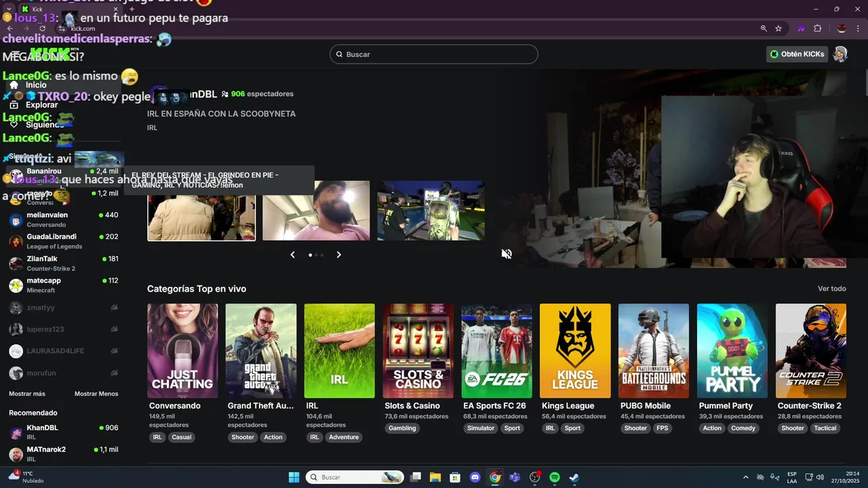Open the browser extensions puzzle icon
868x488 pixels.
click(817, 28)
